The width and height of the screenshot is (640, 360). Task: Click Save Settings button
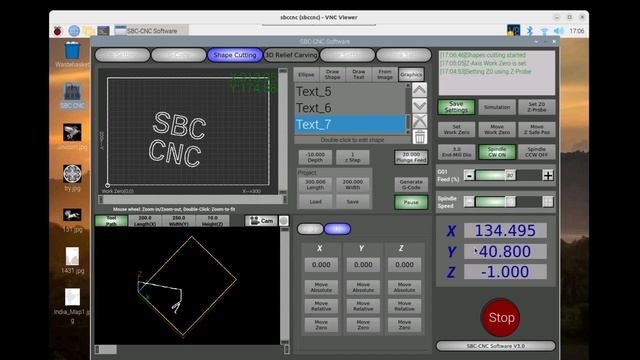tap(456, 107)
